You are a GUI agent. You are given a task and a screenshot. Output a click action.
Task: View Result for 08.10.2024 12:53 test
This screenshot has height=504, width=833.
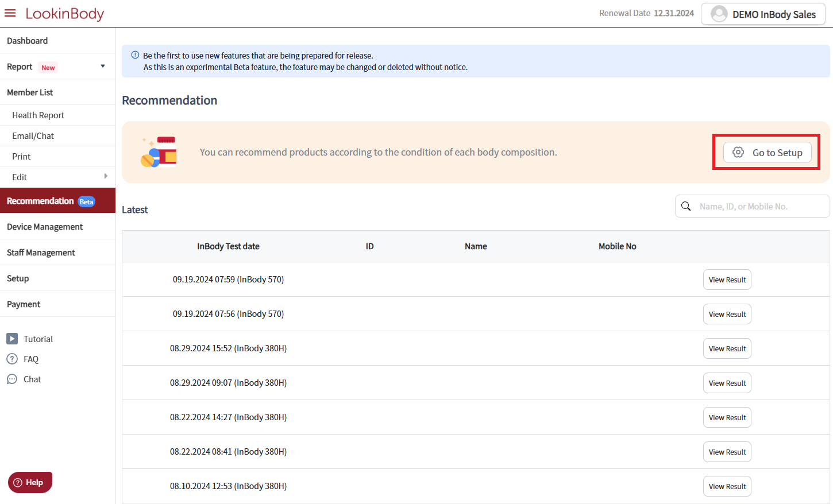pos(727,486)
